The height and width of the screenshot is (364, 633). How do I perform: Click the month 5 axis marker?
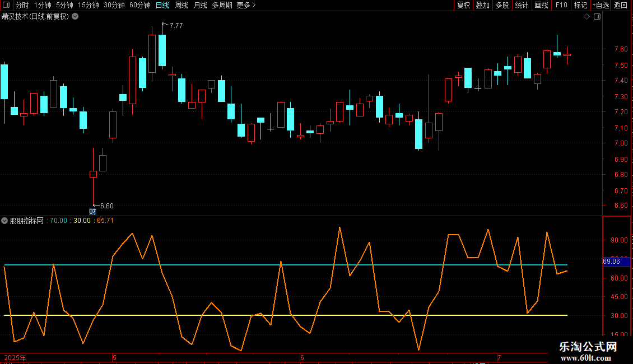[115, 358]
